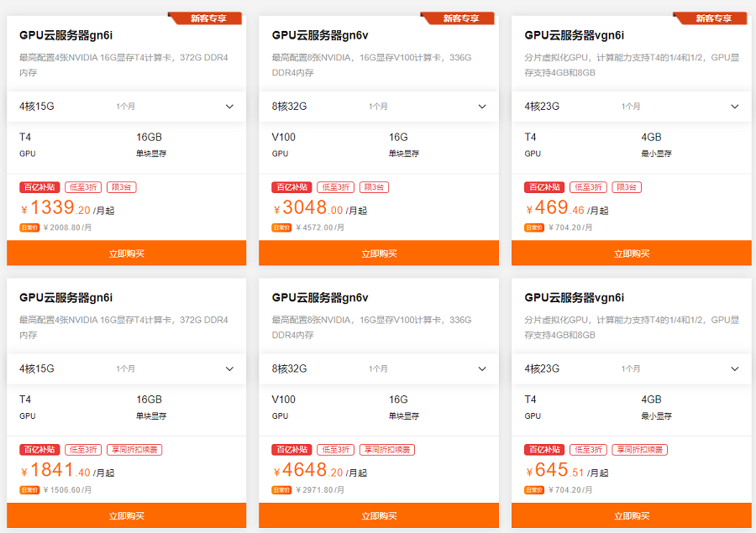Click 低至3折 tag above the ¥4648.20 price

(x=335, y=450)
